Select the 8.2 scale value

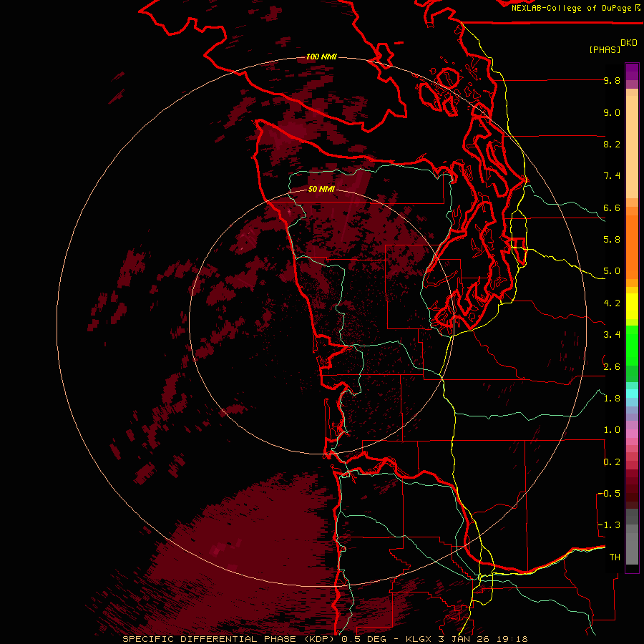click(612, 144)
